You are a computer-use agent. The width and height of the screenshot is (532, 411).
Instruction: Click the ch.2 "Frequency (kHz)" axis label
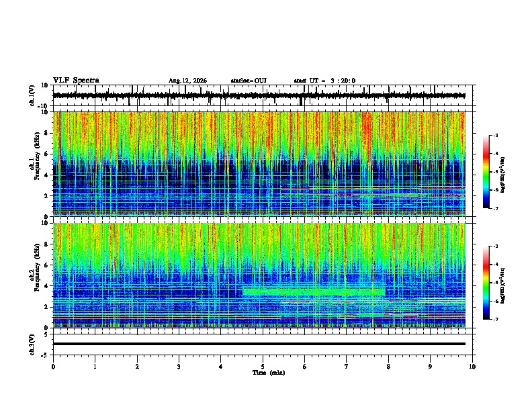[38, 267]
